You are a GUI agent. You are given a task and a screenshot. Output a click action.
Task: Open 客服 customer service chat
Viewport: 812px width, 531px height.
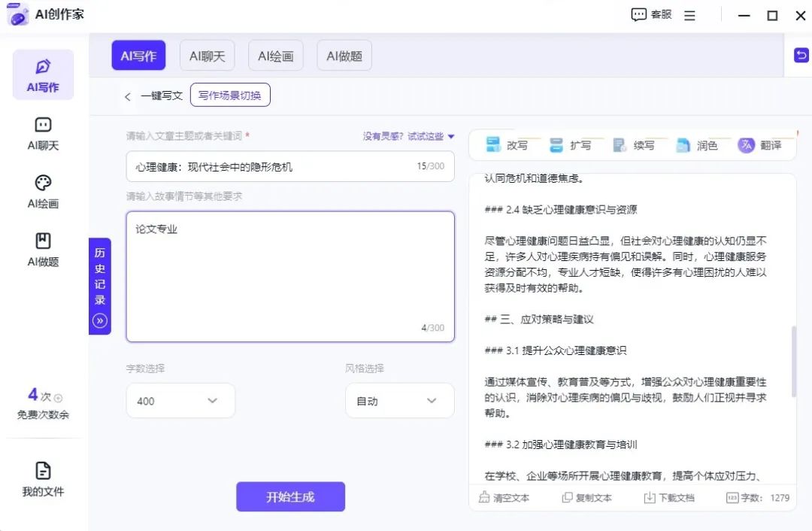(651, 14)
